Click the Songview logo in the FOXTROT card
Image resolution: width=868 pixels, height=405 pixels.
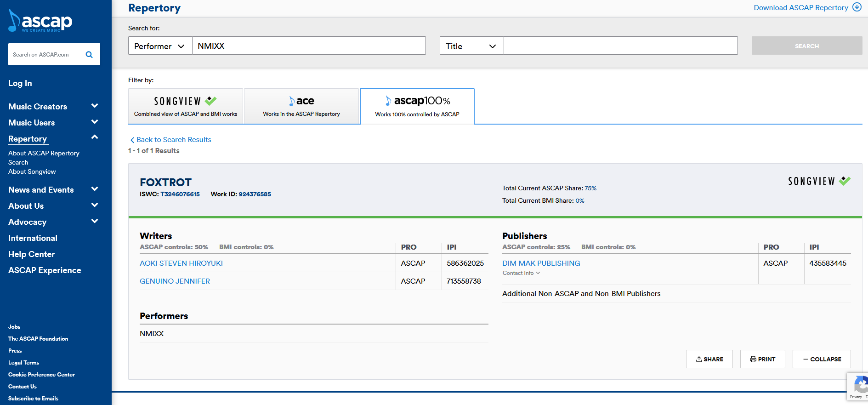(x=819, y=181)
